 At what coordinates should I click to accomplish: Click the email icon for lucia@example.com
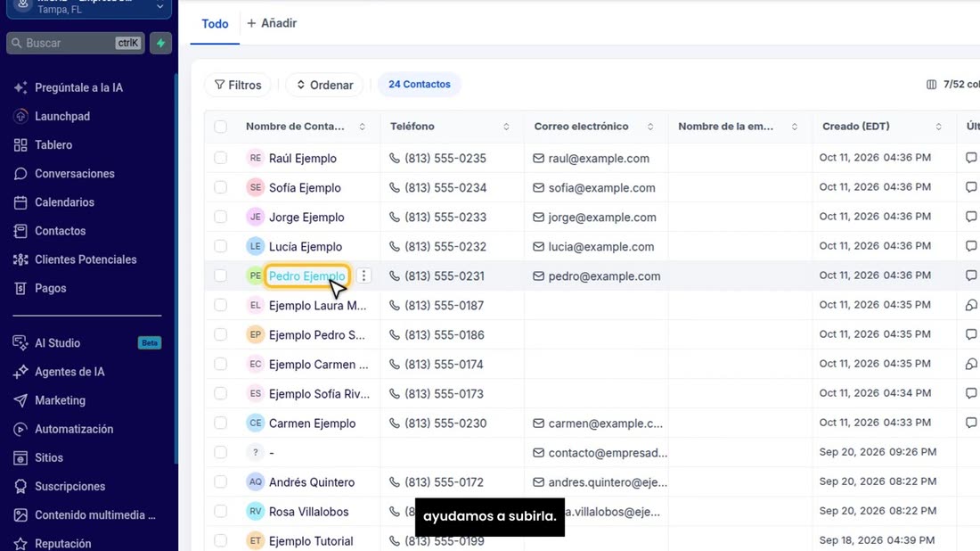pos(538,246)
